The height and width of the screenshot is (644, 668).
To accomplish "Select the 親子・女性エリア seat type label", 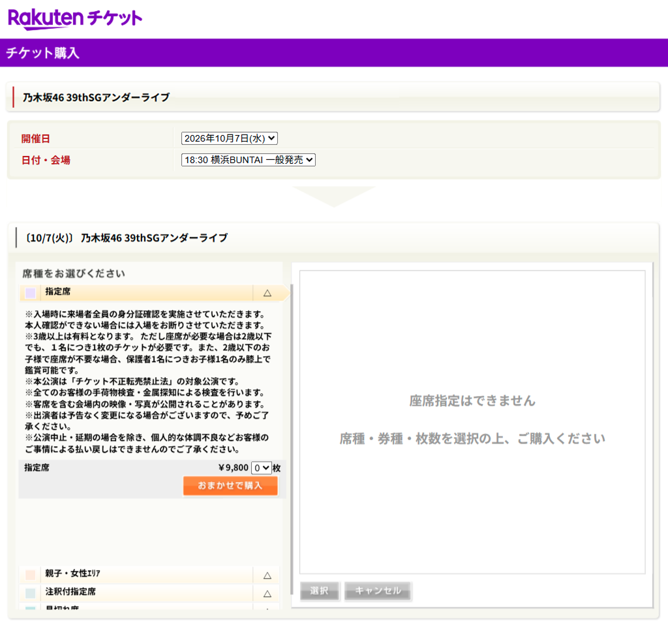I will coord(72,574).
